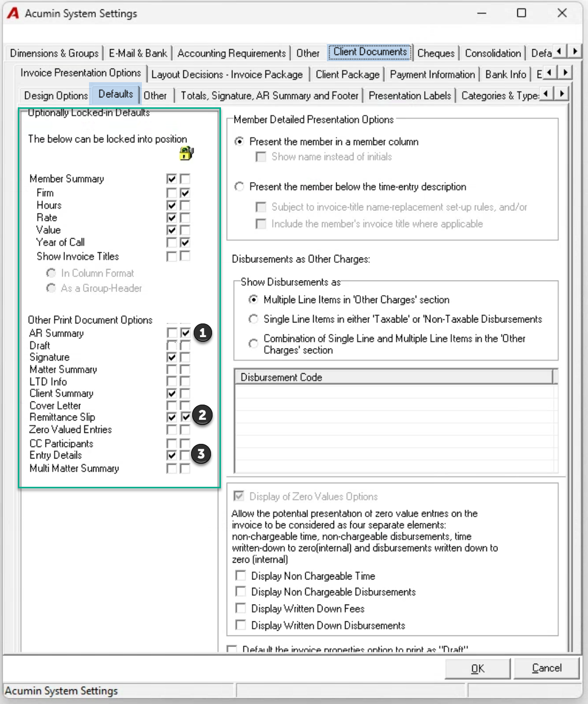Viewport: 588px width, 704px height.
Task: Click inside the empty Disbursement Code list
Action: coord(396,428)
